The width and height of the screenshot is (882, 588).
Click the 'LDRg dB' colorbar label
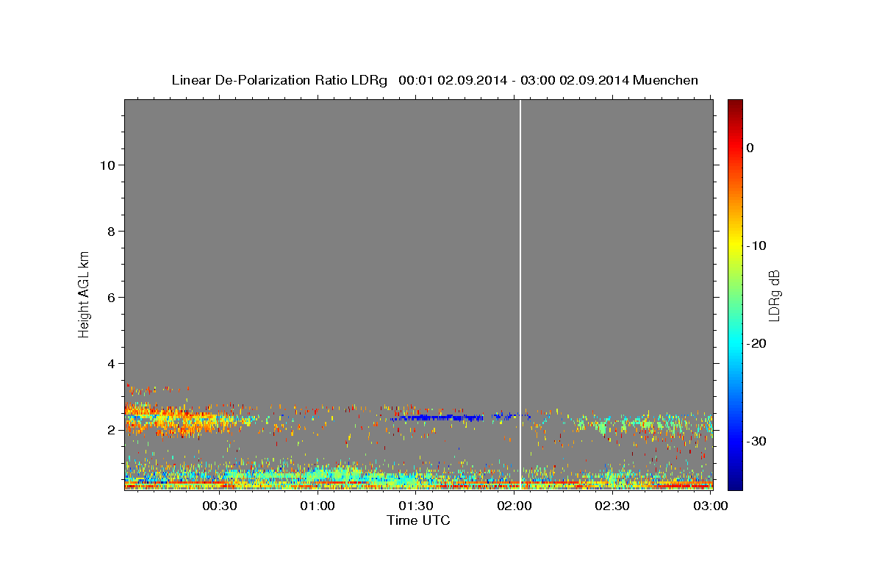pos(774,295)
